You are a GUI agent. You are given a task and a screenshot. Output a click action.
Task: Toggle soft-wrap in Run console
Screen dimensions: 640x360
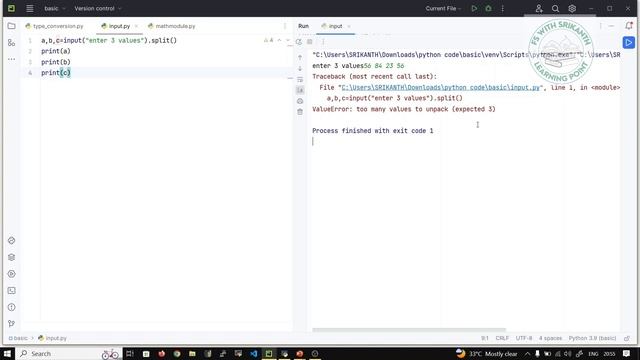coord(300,80)
